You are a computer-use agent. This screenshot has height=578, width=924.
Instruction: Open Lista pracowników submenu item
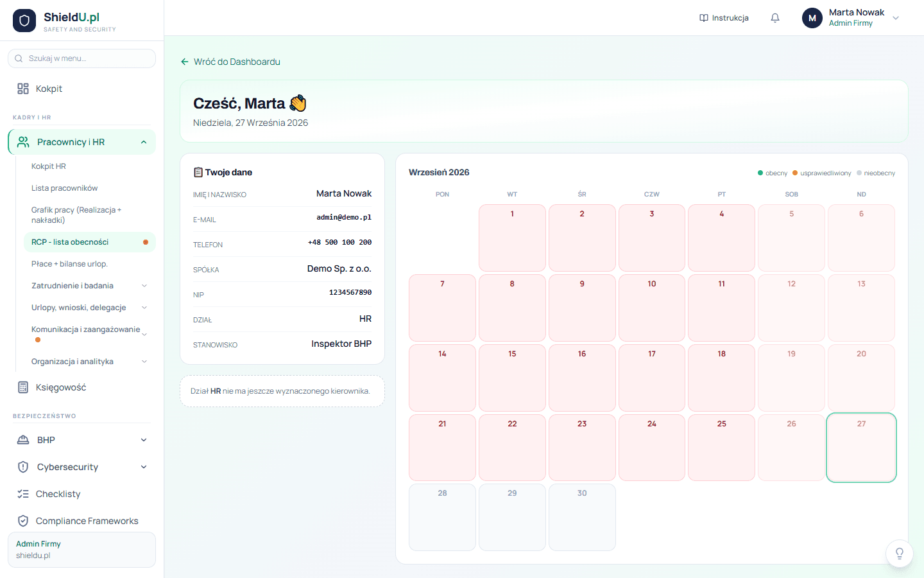coord(89,188)
